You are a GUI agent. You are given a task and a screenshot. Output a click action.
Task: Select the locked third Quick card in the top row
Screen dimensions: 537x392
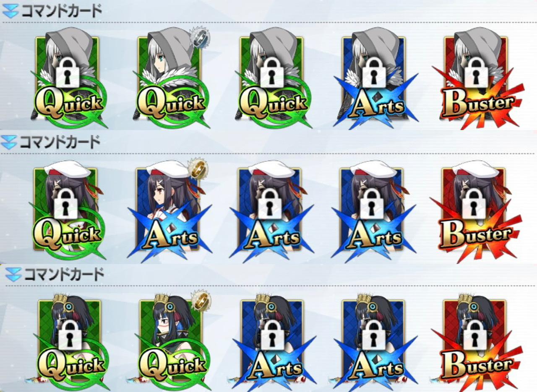click(x=272, y=78)
